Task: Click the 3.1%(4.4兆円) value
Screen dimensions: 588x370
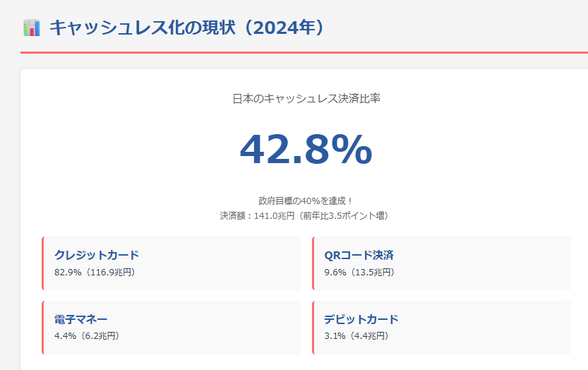Action: pyautogui.click(x=356, y=336)
